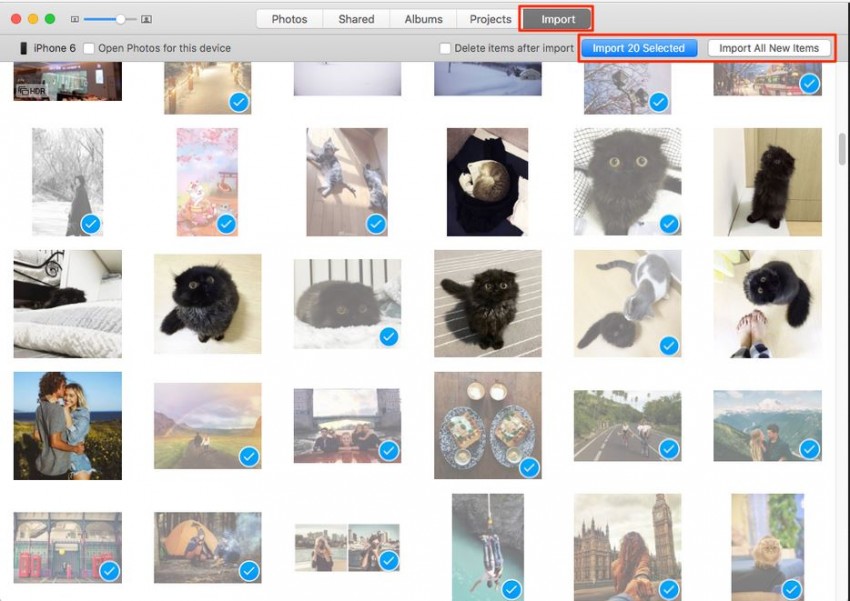Click the small thumbnail zoom-out icon
Screen dimensions: 850x601
click(75, 19)
